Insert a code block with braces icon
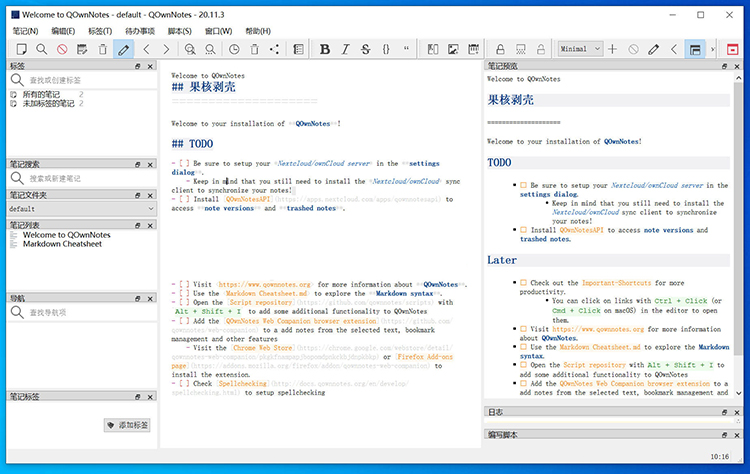The width and height of the screenshot is (750, 474). [x=387, y=49]
